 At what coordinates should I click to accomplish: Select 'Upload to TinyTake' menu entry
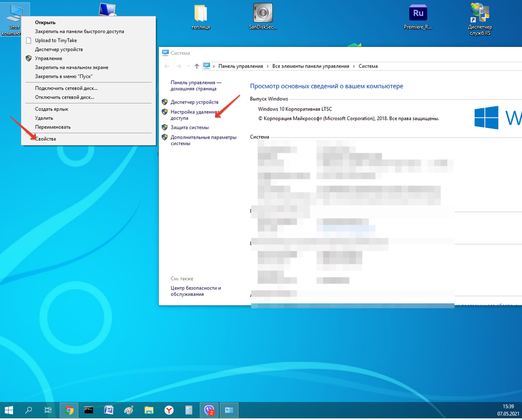pos(88,40)
